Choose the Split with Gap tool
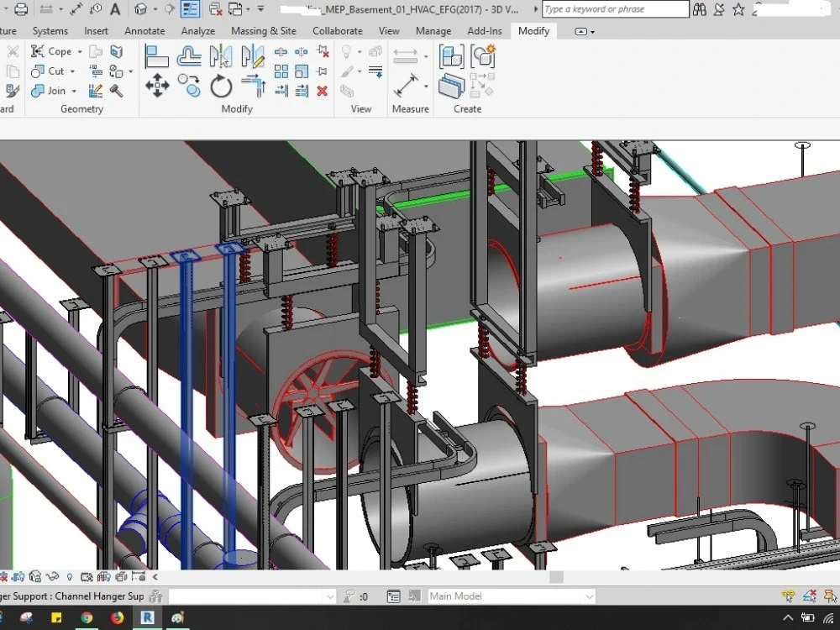This screenshot has height=630, width=840. click(302, 52)
